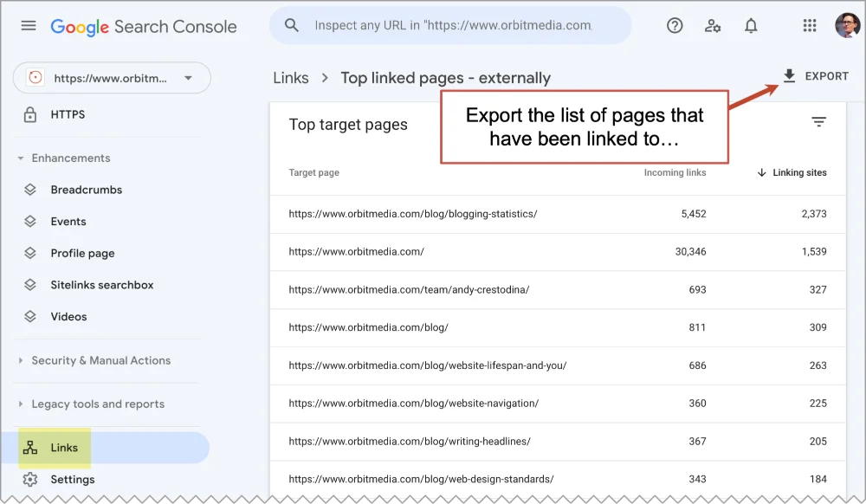Click the 1,539 linking sites value
The image size is (866, 504).
[x=814, y=252]
